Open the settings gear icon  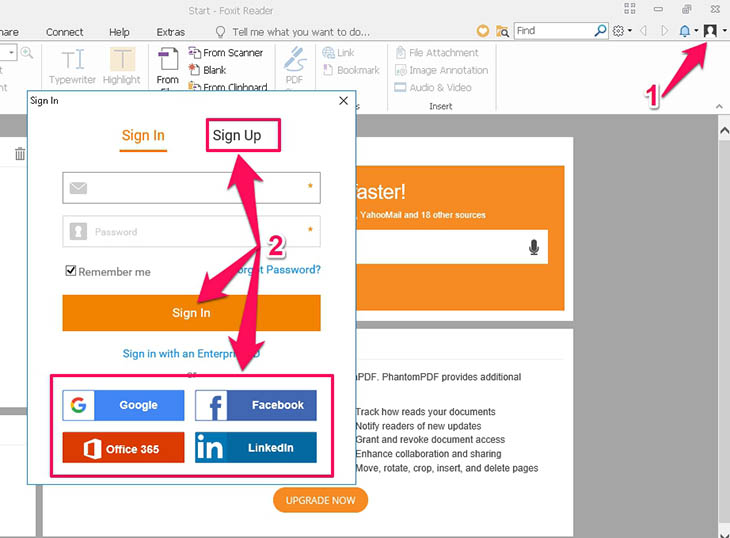click(x=618, y=31)
